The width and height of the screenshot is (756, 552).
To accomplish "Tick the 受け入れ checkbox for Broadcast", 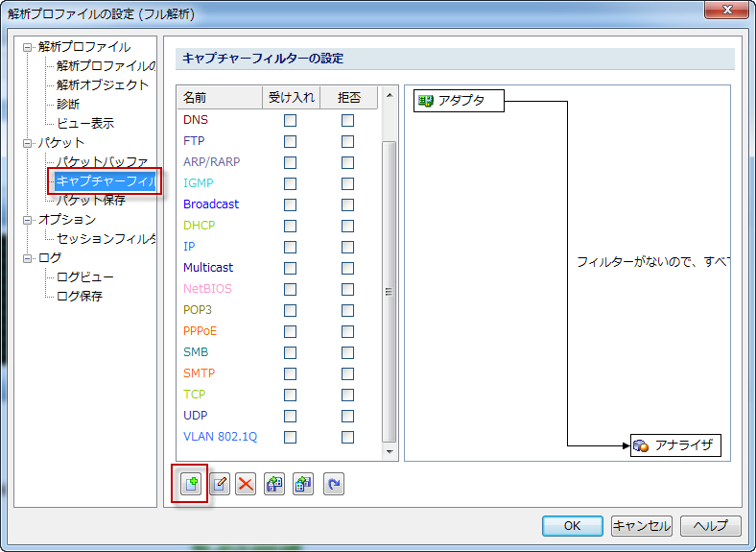I will (x=290, y=204).
